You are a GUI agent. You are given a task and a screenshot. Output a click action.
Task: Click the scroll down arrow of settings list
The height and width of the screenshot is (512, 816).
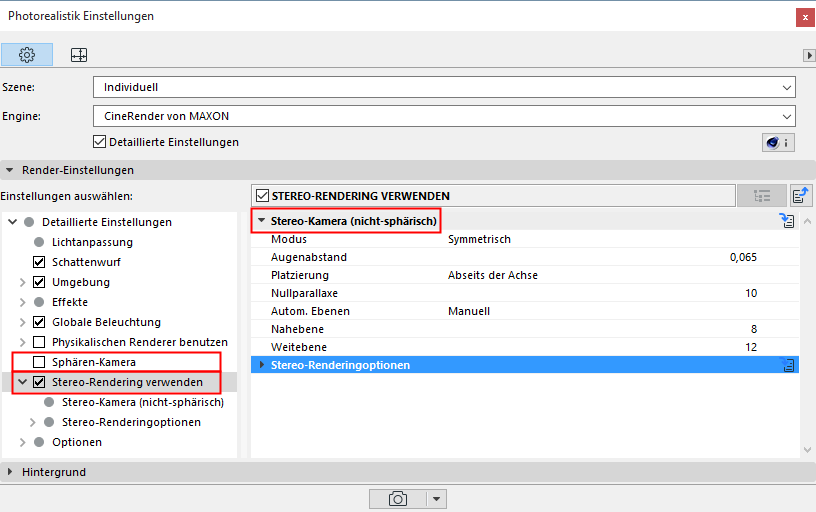(x=807, y=450)
